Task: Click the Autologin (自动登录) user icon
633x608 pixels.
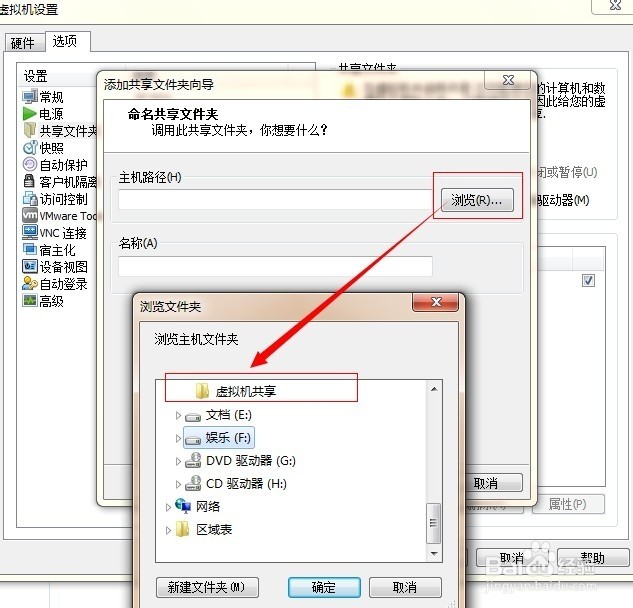Action: click(30, 283)
